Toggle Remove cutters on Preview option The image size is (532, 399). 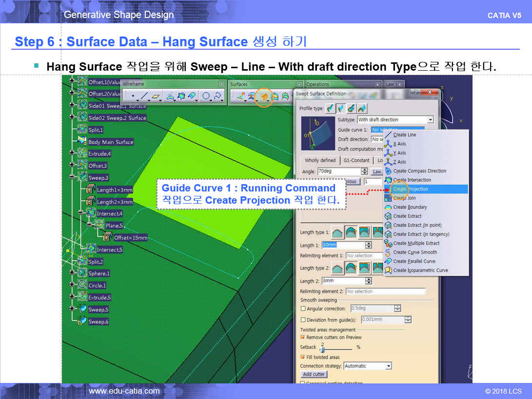[x=303, y=337]
